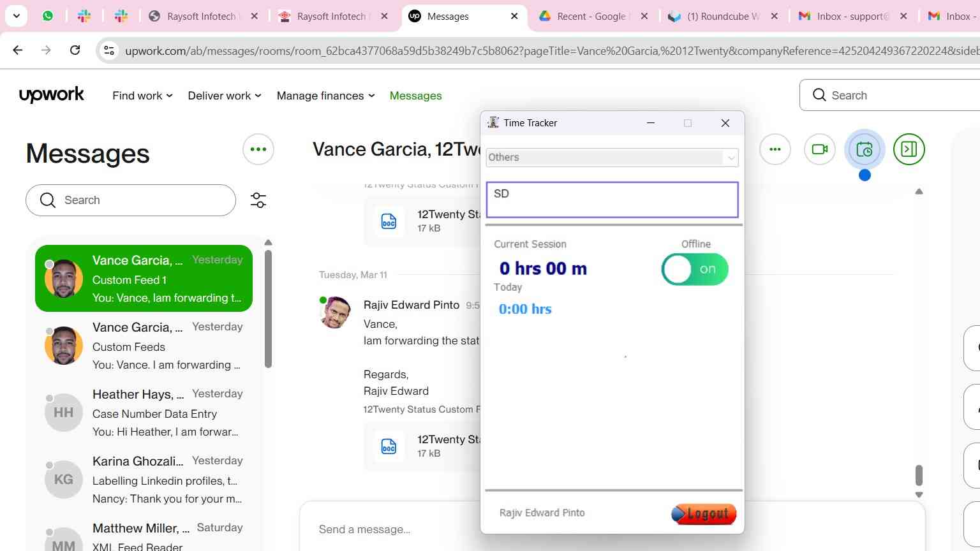Toggle the Time Tracker on switch
The height and width of the screenshot is (551, 980).
pos(695,269)
